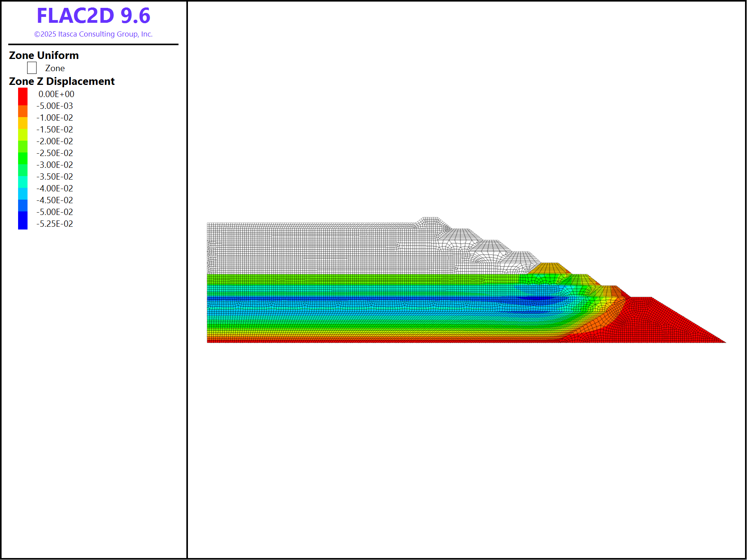Open the Itasca Consulting Group copyright text
Image resolution: width=747 pixels, height=560 pixels.
pyautogui.click(x=93, y=34)
